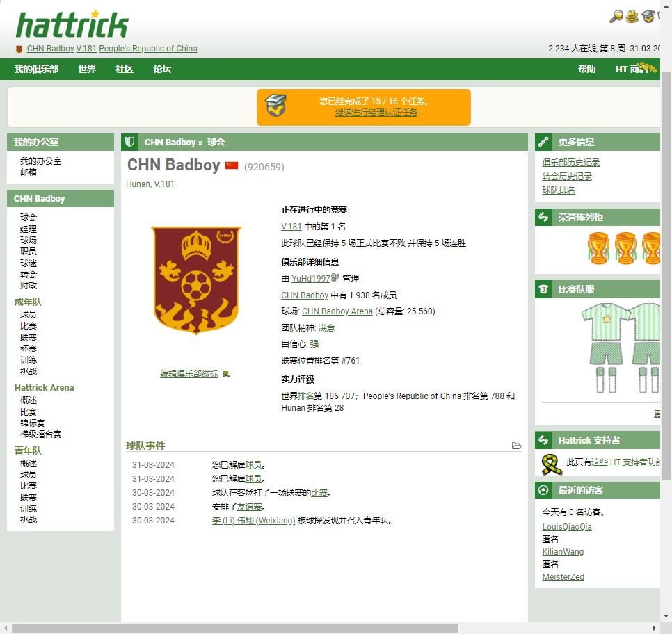
Task: Click 排名 link in 实力评级 section
Action: click(x=305, y=396)
